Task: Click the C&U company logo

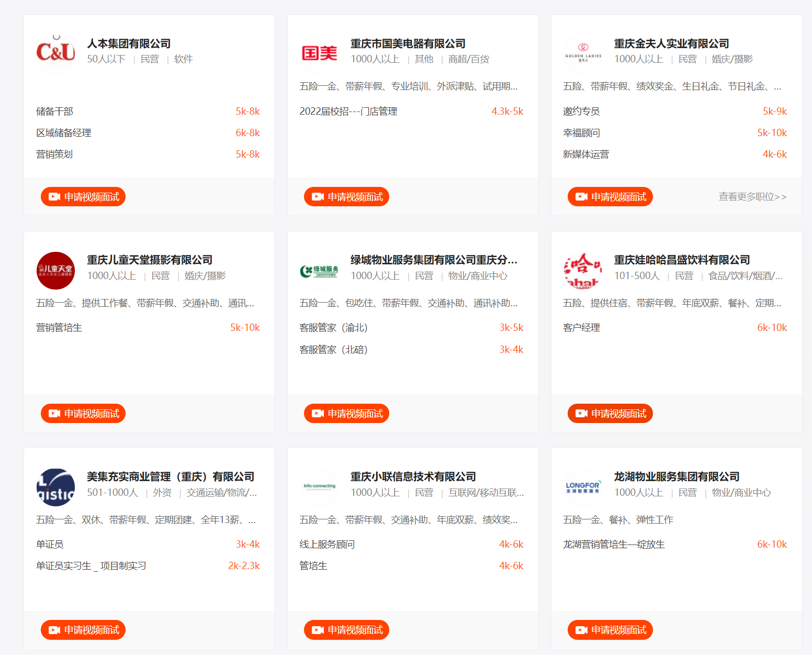Action: [x=55, y=52]
